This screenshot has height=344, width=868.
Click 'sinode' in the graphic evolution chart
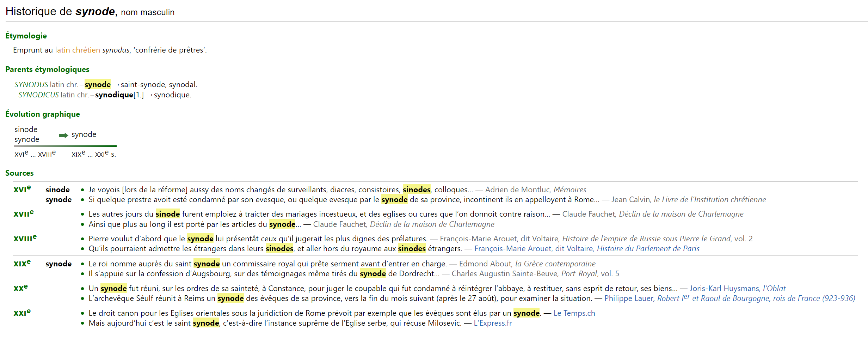point(26,129)
